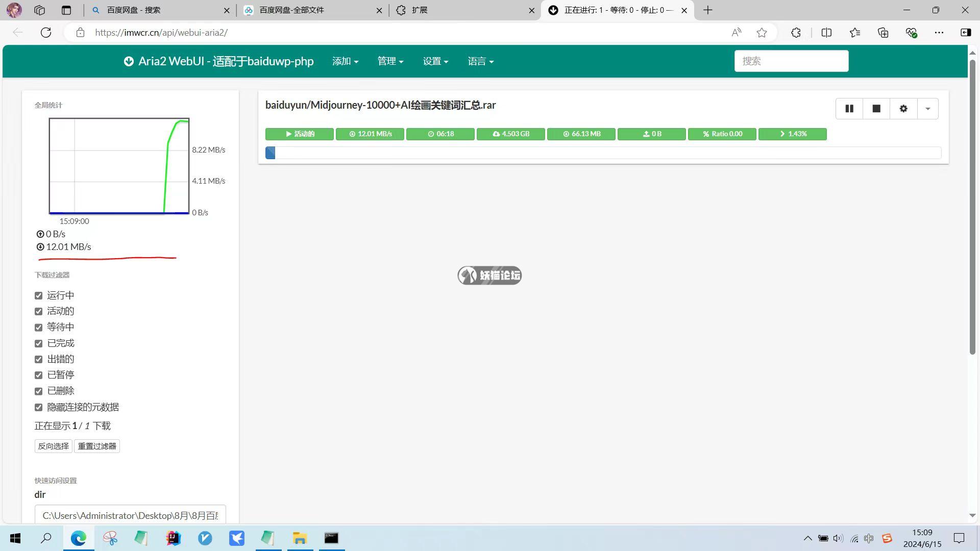Open File Explorer from taskbar
Viewport: 980px width, 551px height.
point(300,538)
